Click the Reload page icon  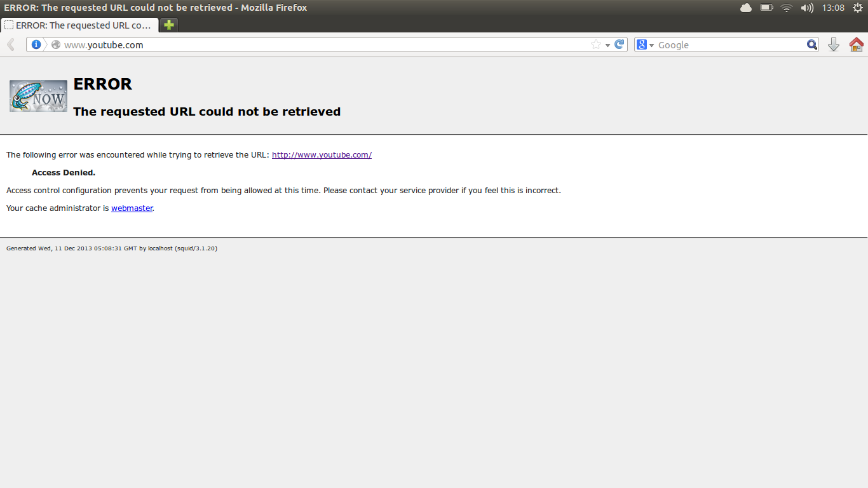coord(620,44)
